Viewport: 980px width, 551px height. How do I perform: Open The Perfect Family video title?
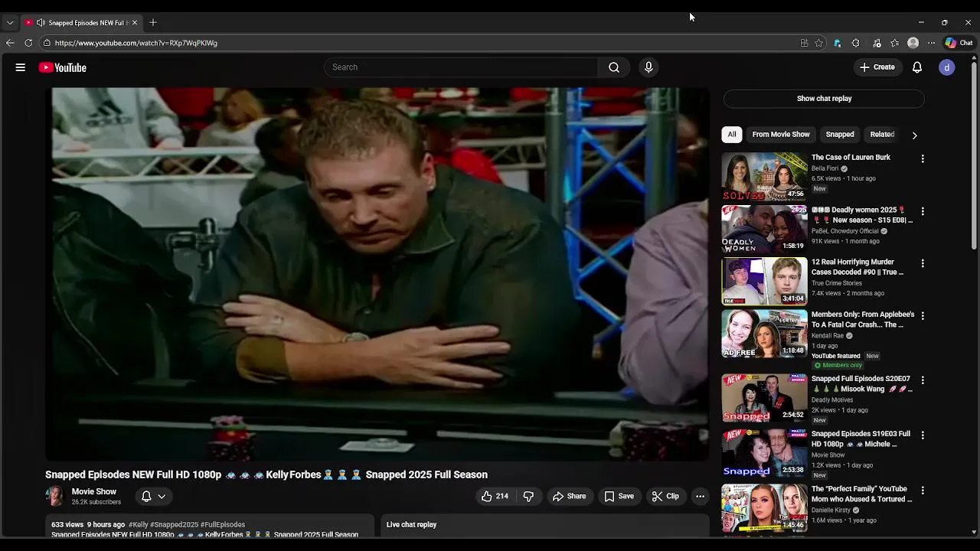click(x=862, y=494)
